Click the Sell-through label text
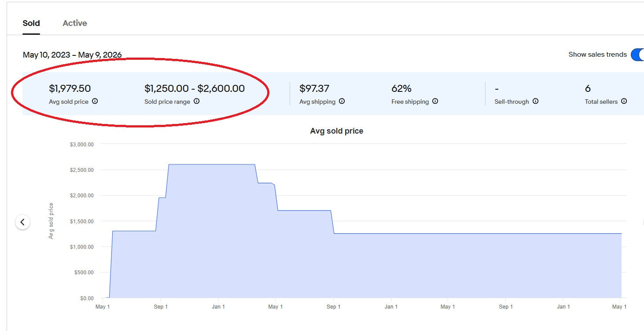 [512, 102]
